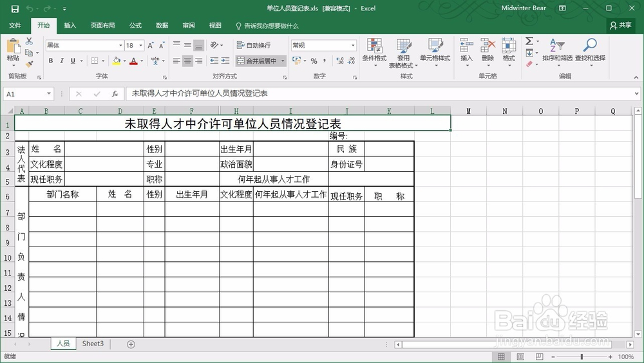Toggle Align Right
This screenshot has height=363, width=644.
[199, 60]
